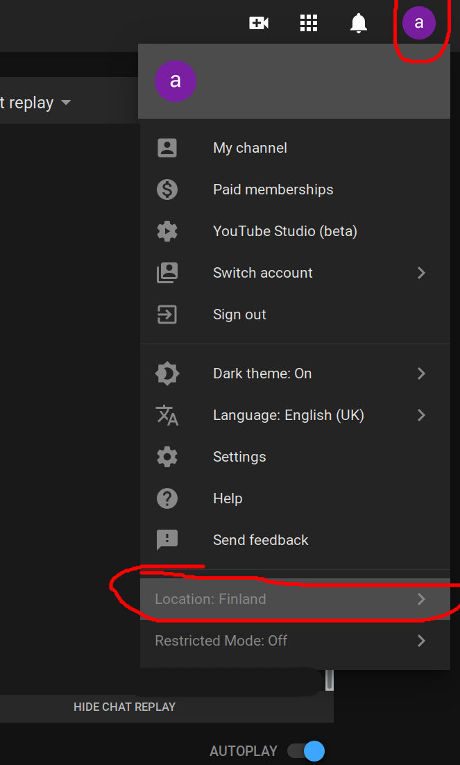Expand the Language: English (UK) chevron
The height and width of the screenshot is (765, 460).
(x=421, y=415)
